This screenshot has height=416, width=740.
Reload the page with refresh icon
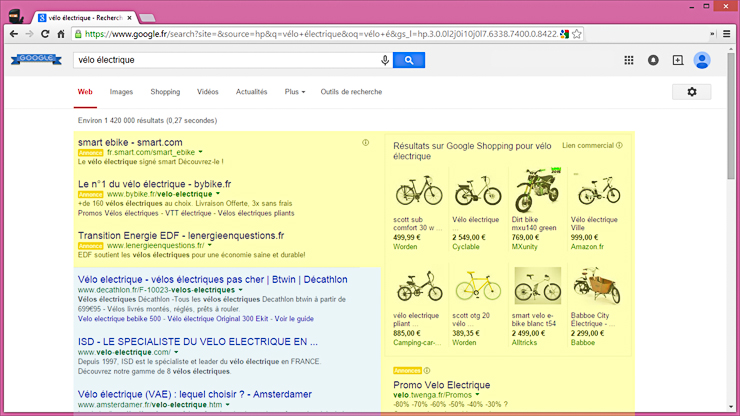(x=45, y=34)
